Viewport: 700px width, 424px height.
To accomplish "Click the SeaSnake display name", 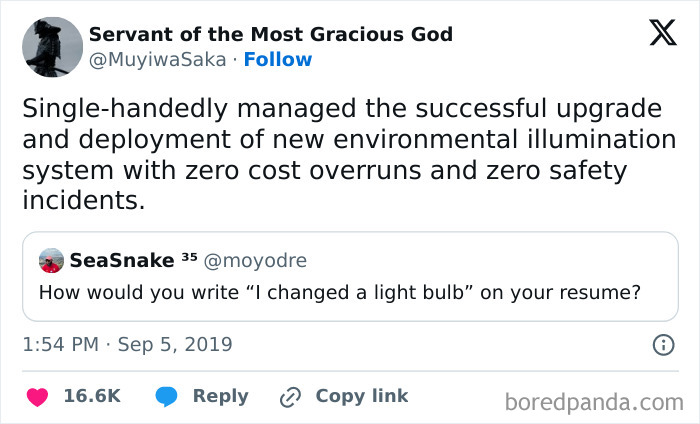I will pos(121,261).
